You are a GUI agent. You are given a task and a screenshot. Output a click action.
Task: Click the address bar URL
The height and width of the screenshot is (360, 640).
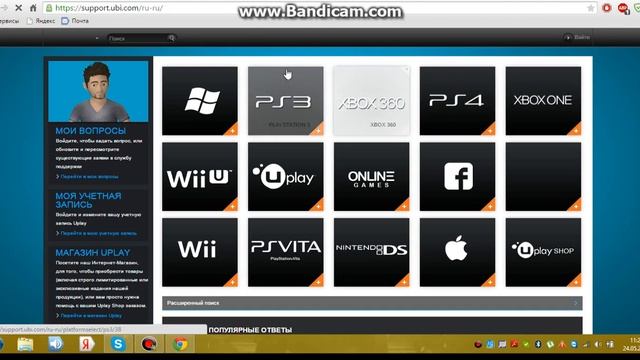click(109, 8)
